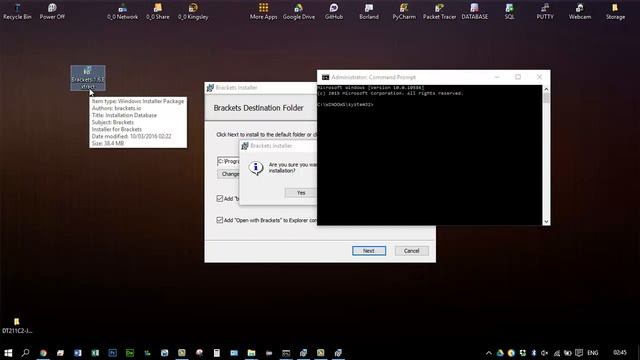640x360 pixels.
Task: Select the GitHub desktop icon
Action: (334, 11)
